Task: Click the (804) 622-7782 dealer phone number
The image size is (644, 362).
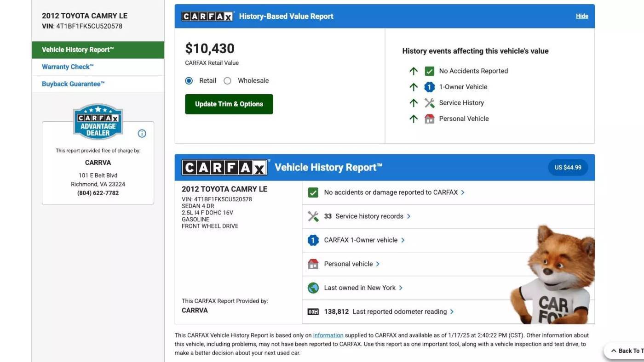Action: point(98,193)
